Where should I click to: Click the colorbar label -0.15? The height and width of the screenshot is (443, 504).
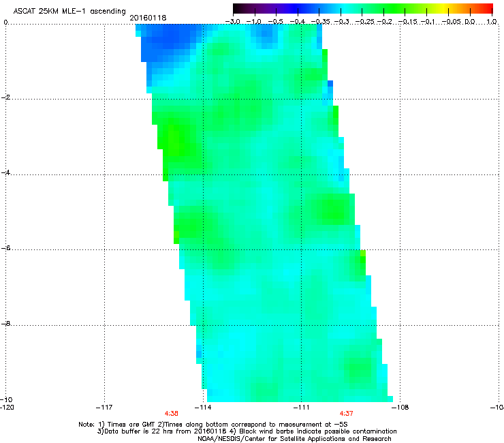[407, 22]
